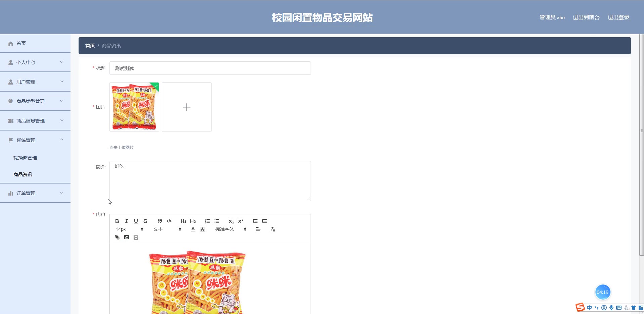
Task: Open the 标准字体 font family dropdown
Action: pyautogui.click(x=231, y=229)
